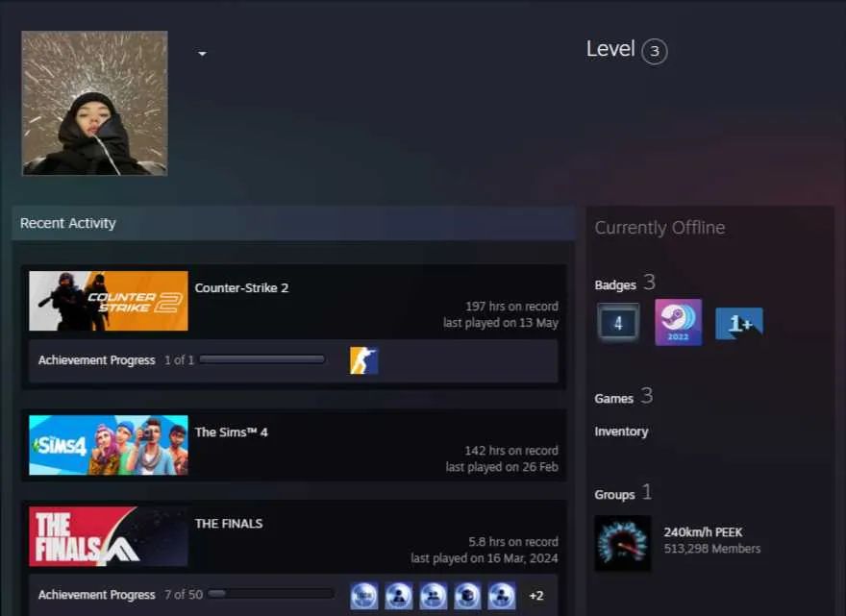Open the blue 1+ badge

(739, 323)
